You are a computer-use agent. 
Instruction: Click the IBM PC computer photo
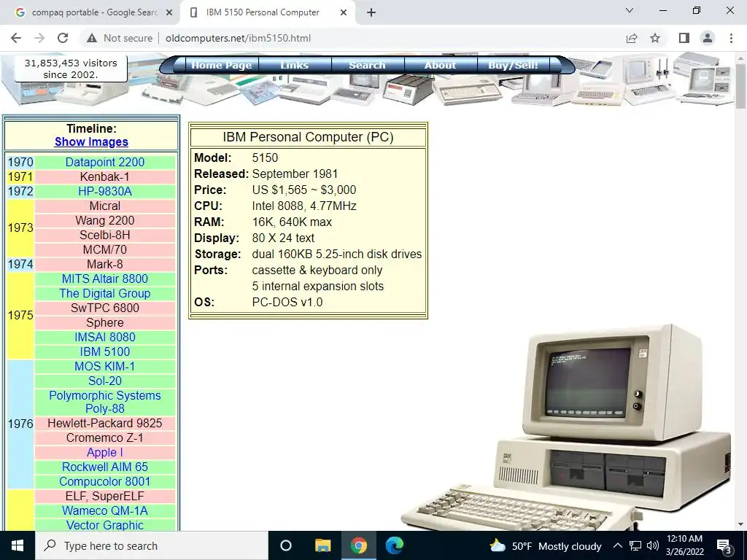click(567, 427)
